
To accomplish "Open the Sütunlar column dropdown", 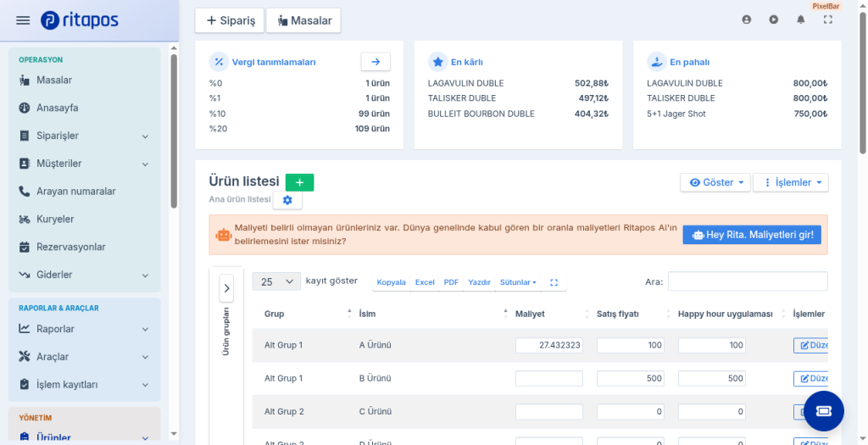I will [518, 282].
